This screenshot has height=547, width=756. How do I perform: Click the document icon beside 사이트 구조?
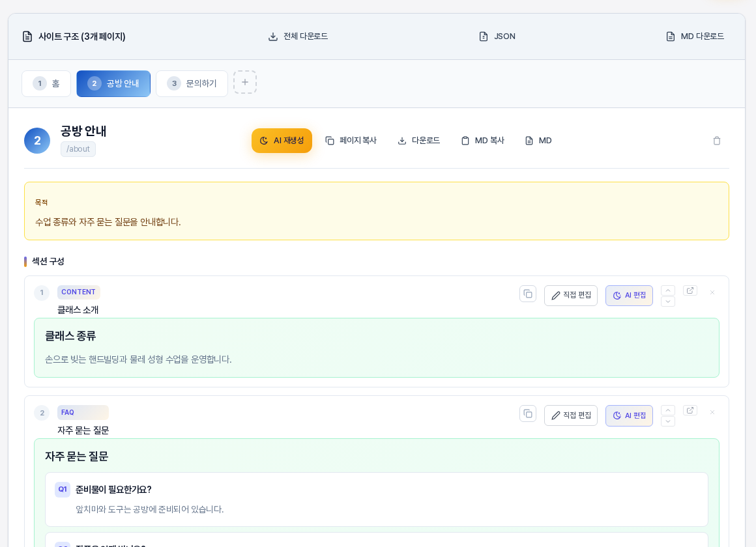tap(27, 36)
